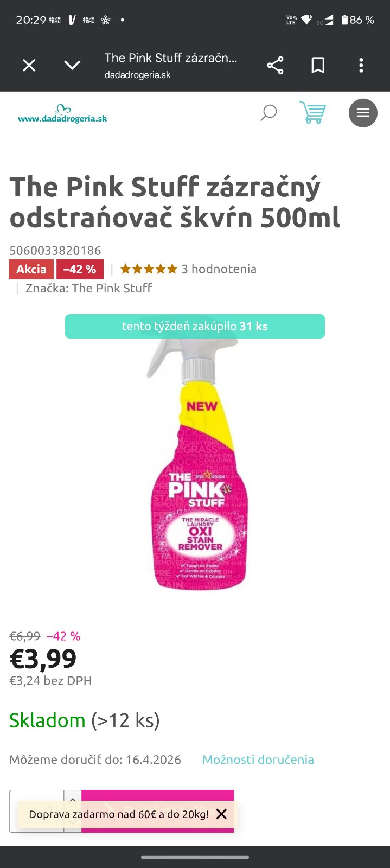Viewport: 390px width, 868px height.
Task: Open the Možnosti doručenia link
Action: click(258, 759)
